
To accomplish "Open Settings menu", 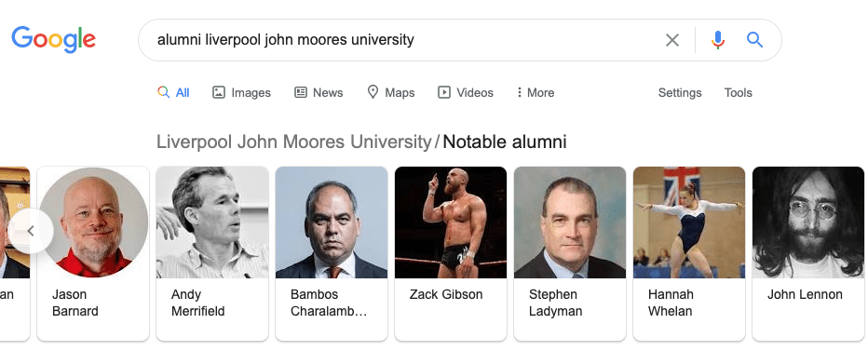I will (x=680, y=93).
